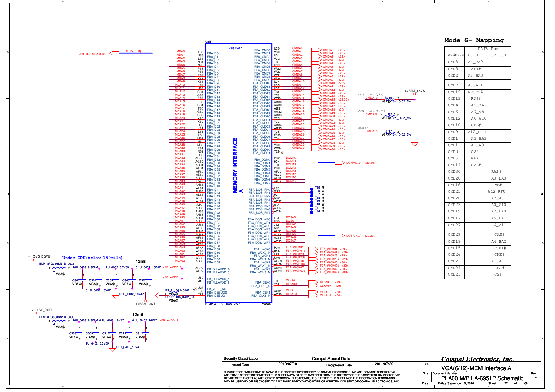This screenshot has height=392, width=555.
Task: Click the T42 test point label
Action: click(317, 211)
